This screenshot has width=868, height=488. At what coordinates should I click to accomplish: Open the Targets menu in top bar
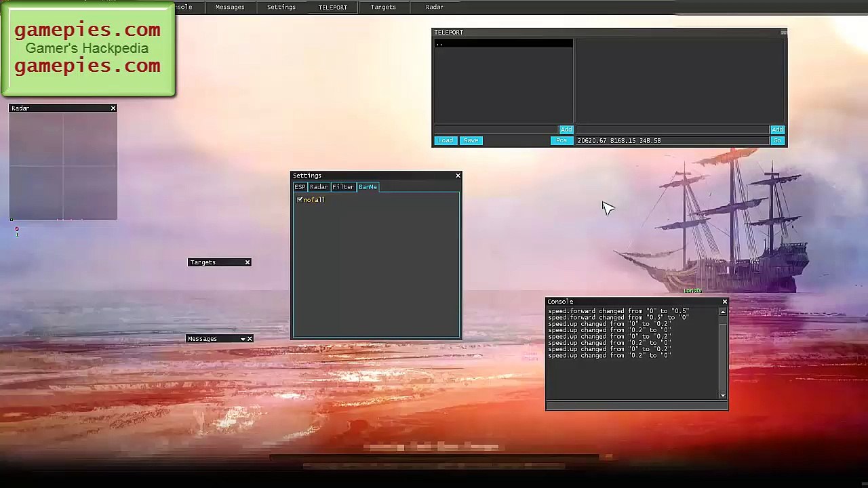[x=383, y=7]
